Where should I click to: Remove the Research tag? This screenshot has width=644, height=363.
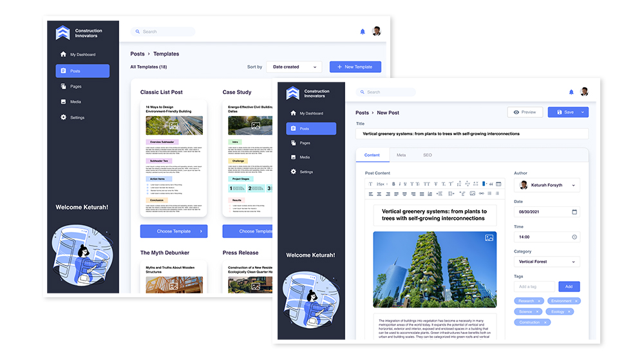(x=539, y=301)
